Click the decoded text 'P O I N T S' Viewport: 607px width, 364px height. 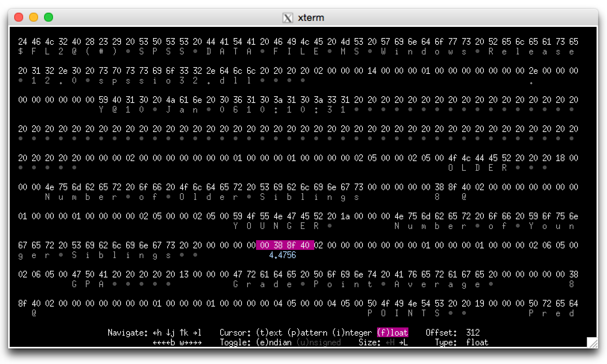point(404,313)
